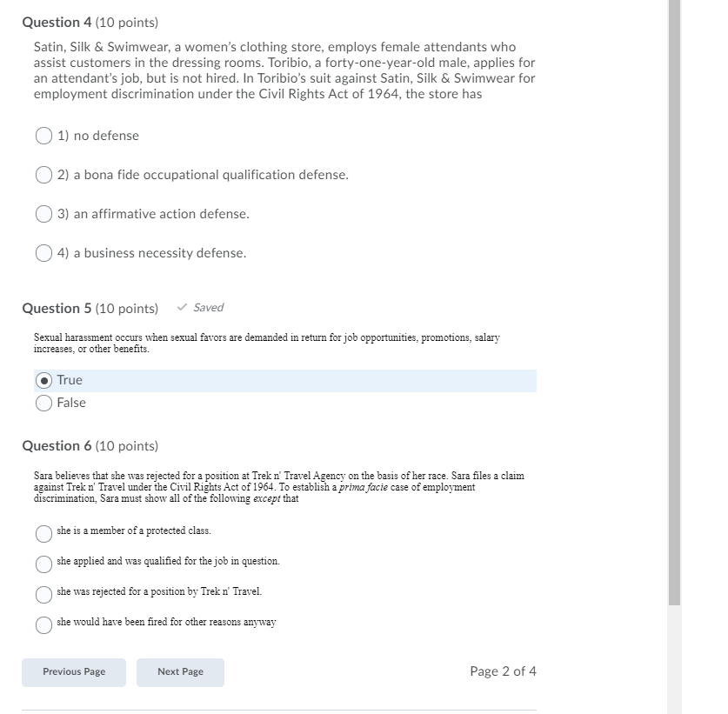Click the highlighted True answer row
Screen dimensions: 728x714
point(278,380)
